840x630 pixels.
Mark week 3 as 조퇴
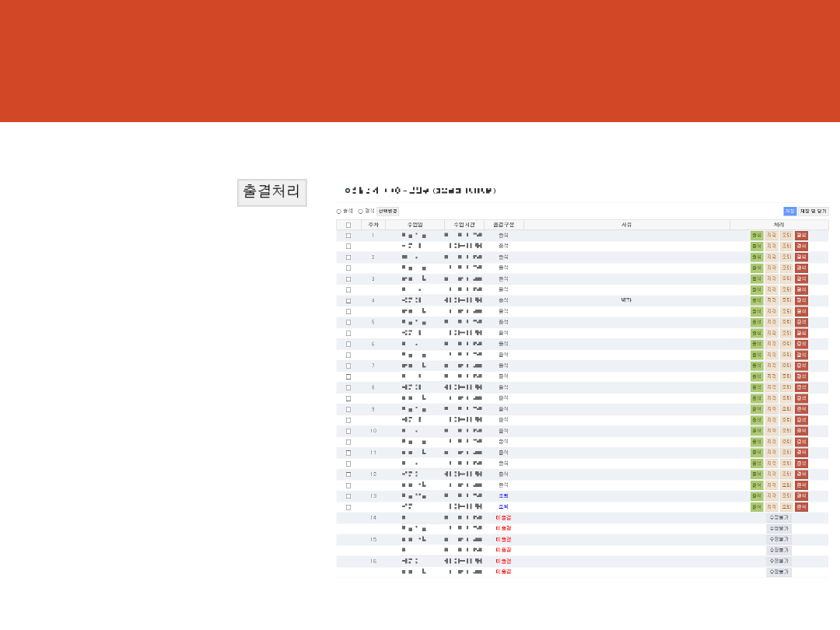pos(786,278)
